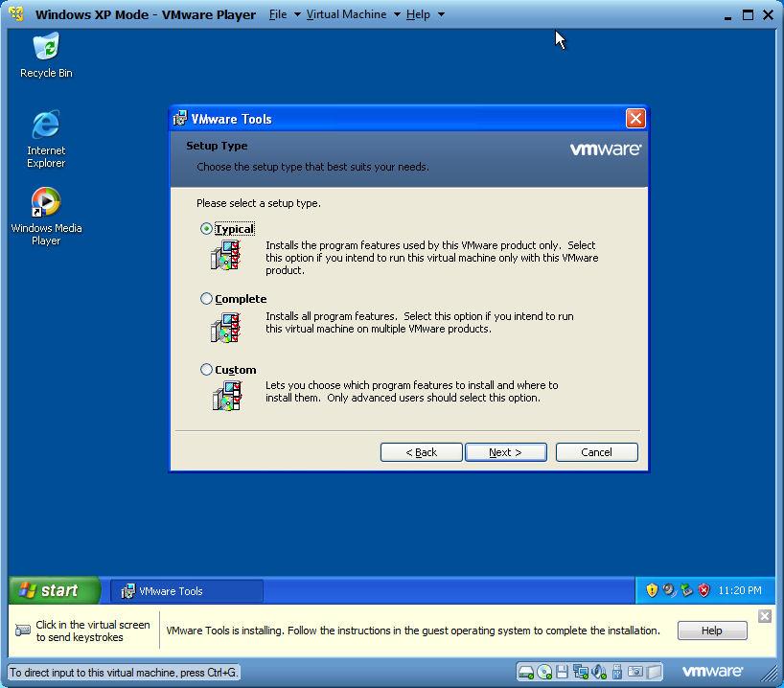This screenshot has height=688, width=784.
Task: Open the Recycle Bin desktop icon
Action: (x=46, y=55)
